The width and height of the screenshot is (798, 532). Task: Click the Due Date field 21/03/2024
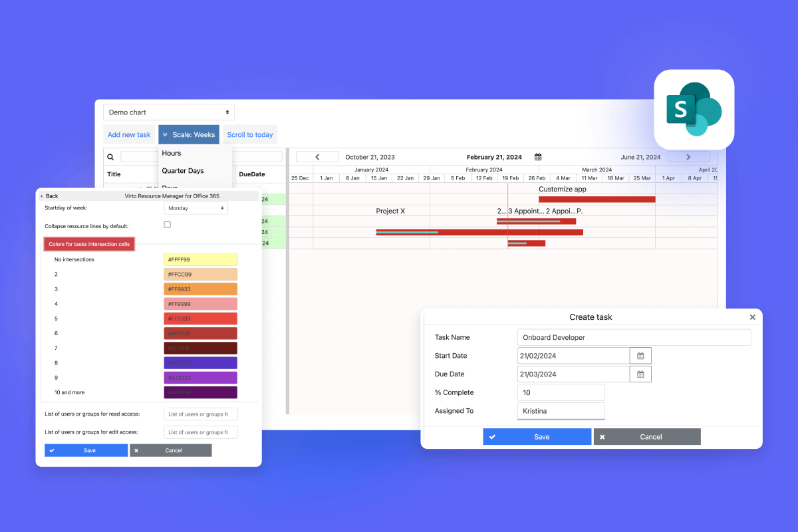coord(573,374)
